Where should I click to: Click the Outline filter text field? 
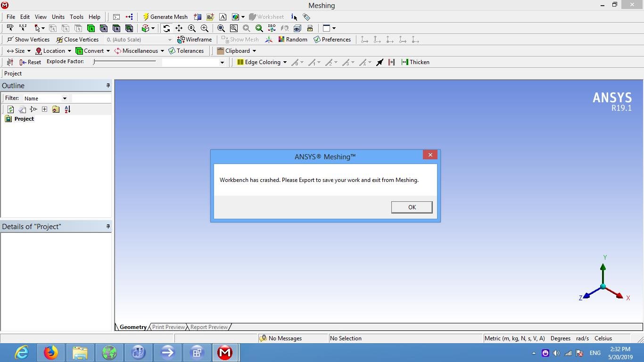(x=91, y=98)
